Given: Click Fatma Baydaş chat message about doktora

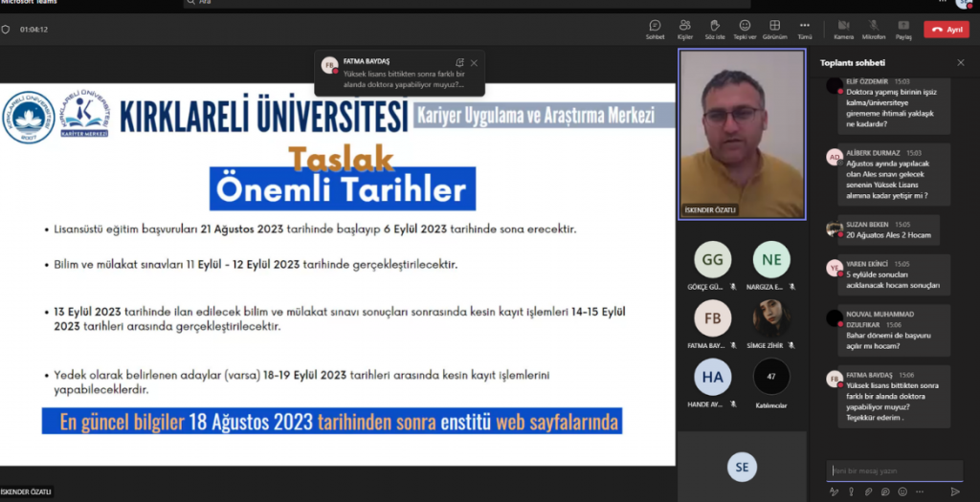Looking at the screenshot, I should pyautogui.click(x=896, y=397).
